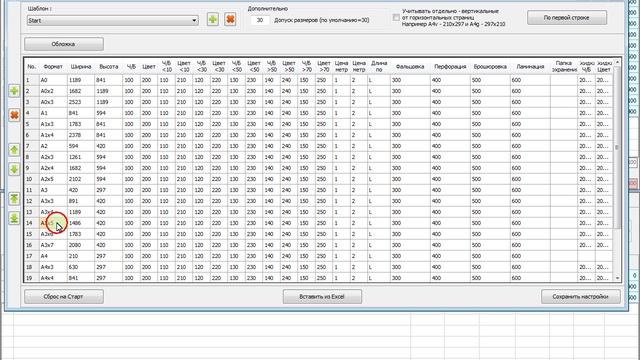Click width cell 2378 in A1x4 row
Image resolution: width=640 pixels, height=360 pixels.
(81, 135)
